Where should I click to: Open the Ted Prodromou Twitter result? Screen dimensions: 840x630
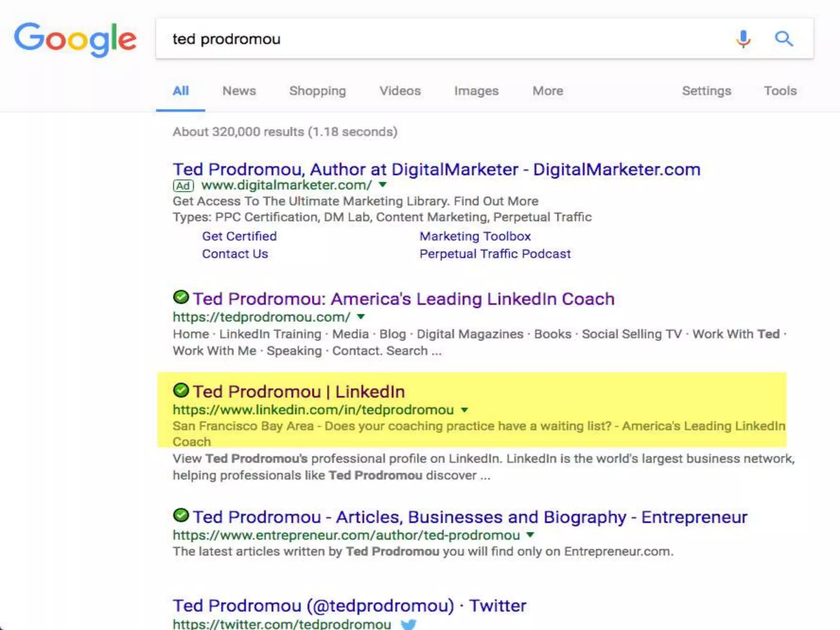349,606
